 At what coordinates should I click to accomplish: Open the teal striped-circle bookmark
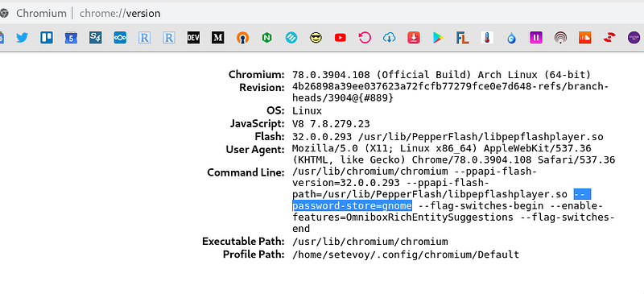291,38
